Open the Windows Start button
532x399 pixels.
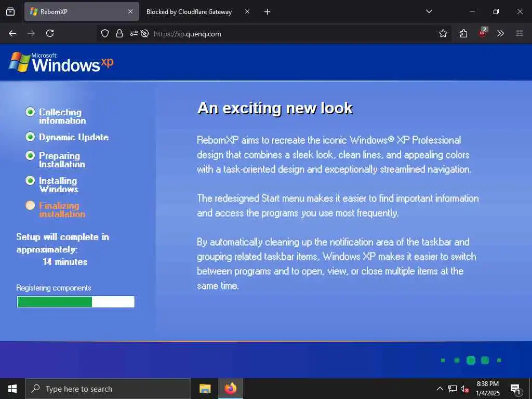click(12, 389)
